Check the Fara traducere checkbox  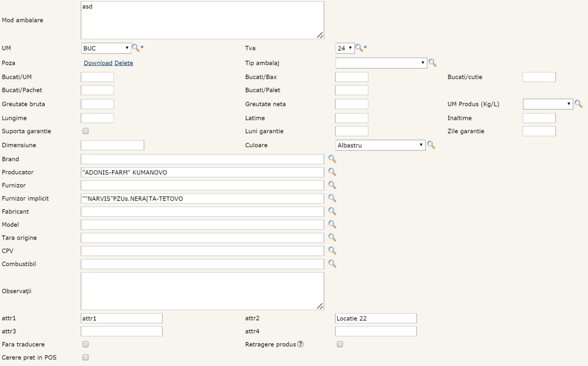click(x=85, y=344)
